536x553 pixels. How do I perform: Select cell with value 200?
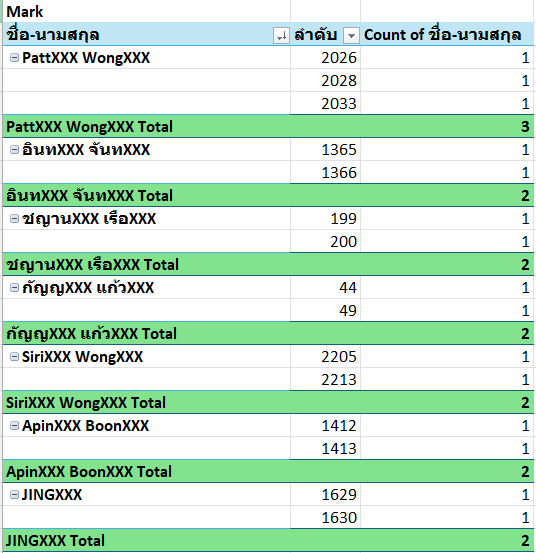point(325,242)
